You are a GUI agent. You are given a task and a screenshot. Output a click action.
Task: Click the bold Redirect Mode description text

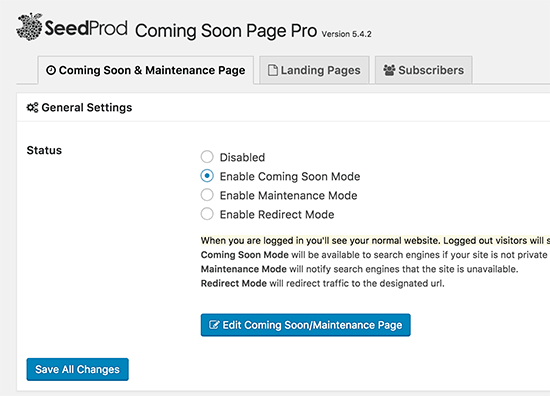pos(234,283)
